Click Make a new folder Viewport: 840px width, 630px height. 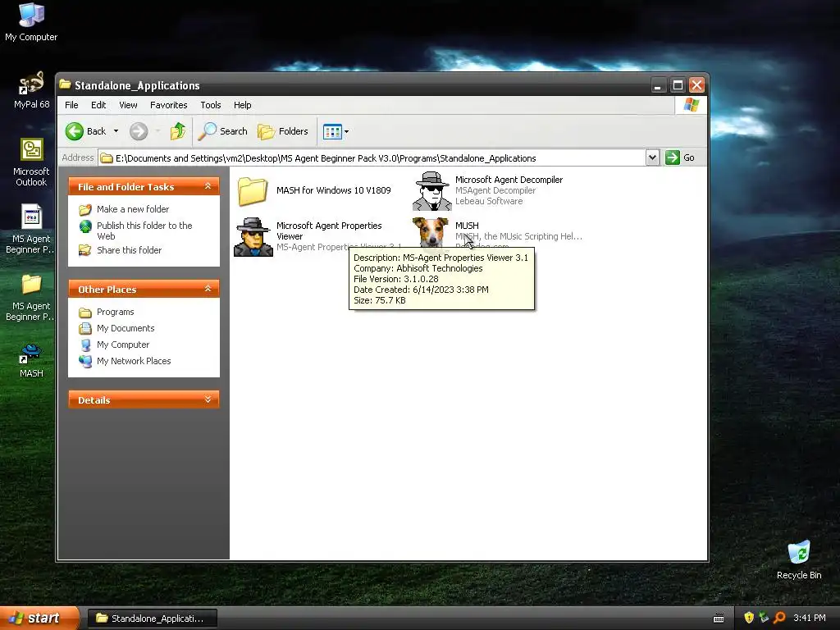[133, 209]
